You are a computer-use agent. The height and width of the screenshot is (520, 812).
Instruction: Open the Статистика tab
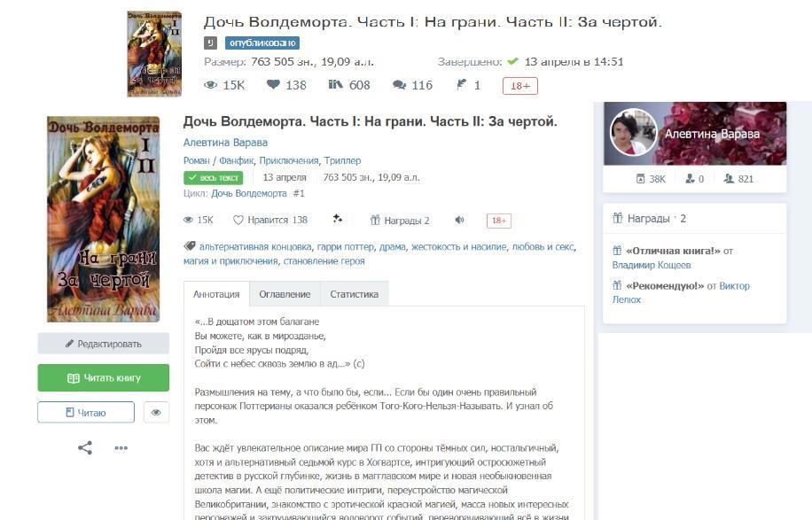[x=355, y=294]
